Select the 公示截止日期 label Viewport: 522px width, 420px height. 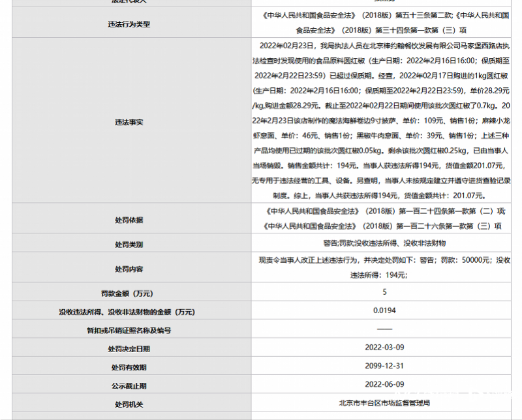click(x=129, y=385)
